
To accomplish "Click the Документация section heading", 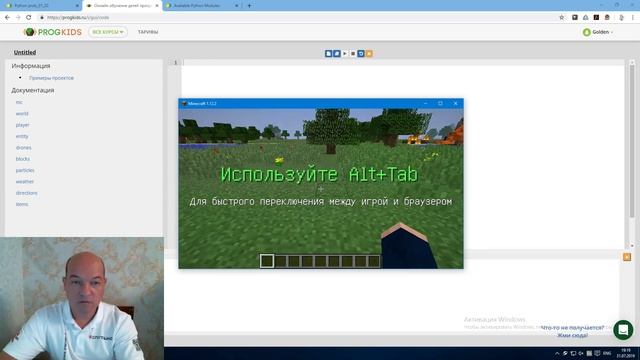I will point(33,90).
